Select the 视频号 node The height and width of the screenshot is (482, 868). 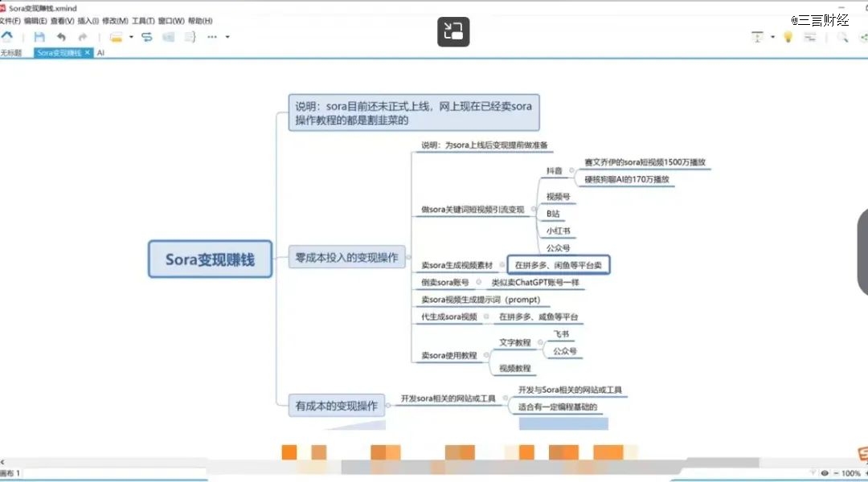558,197
